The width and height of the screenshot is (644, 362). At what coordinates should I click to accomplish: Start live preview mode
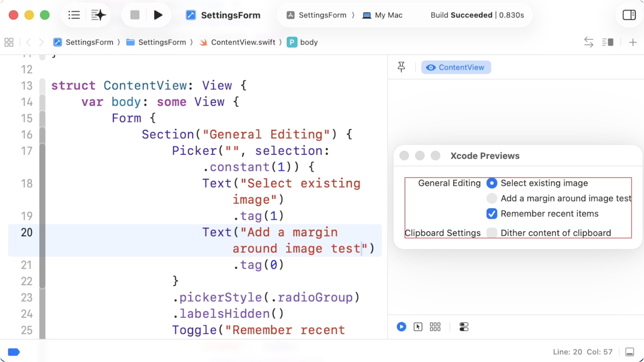coord(401,327)
